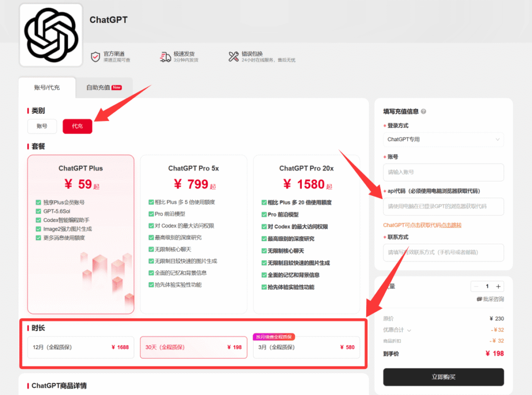The height and width of the screenshot is (395, 532).
Task: Click the quantity value 1
Action: [487, 286]
